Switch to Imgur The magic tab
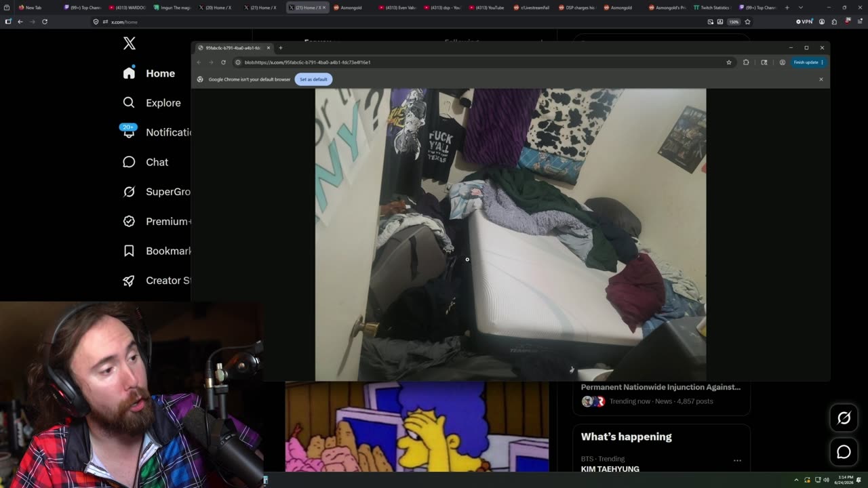Image resolution: width=868 pixels, height=488 pixels. [172, 7]
